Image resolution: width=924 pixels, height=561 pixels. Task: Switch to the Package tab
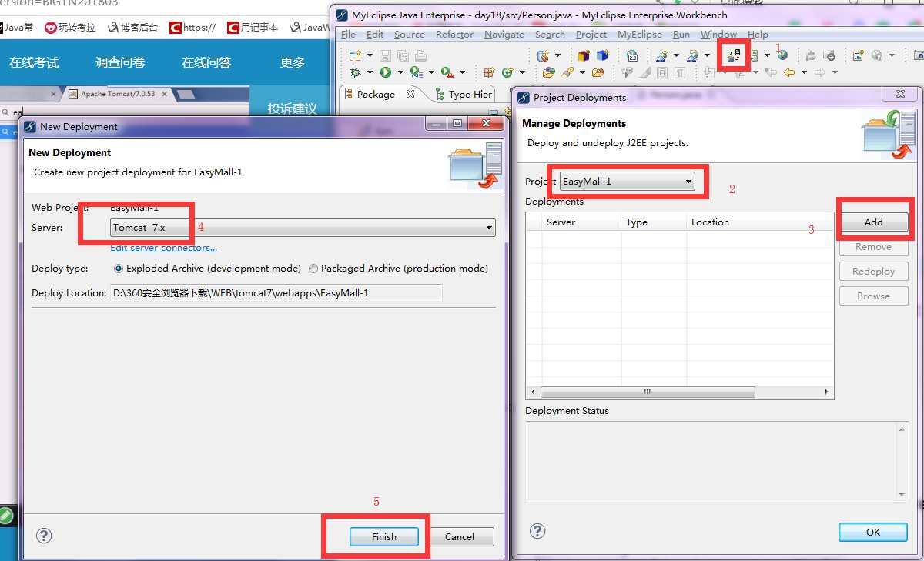tap(378, 95)
